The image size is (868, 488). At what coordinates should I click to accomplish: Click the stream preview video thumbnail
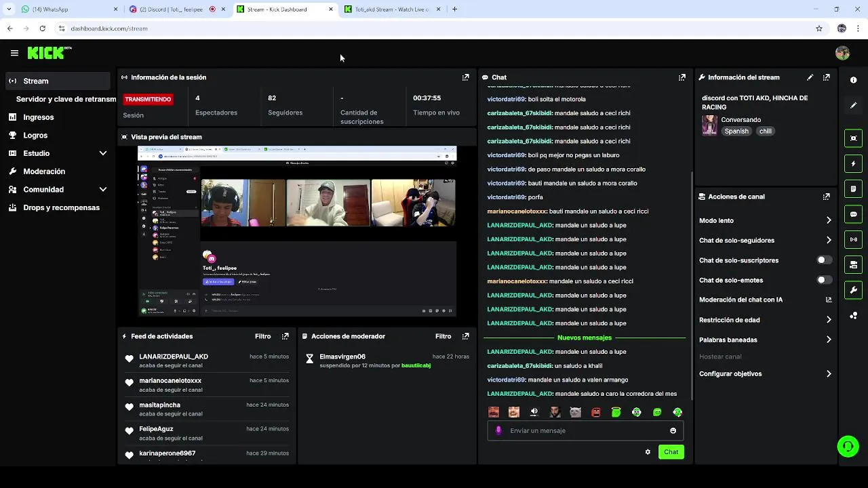point(297,231)
